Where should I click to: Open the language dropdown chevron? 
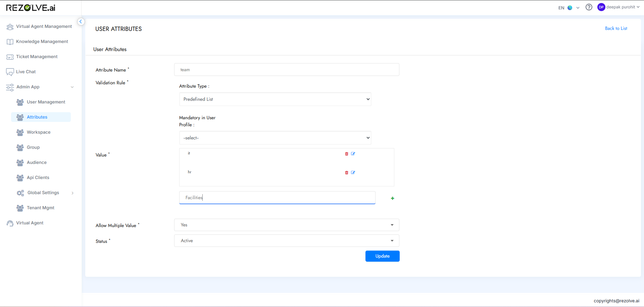[578, 8]
